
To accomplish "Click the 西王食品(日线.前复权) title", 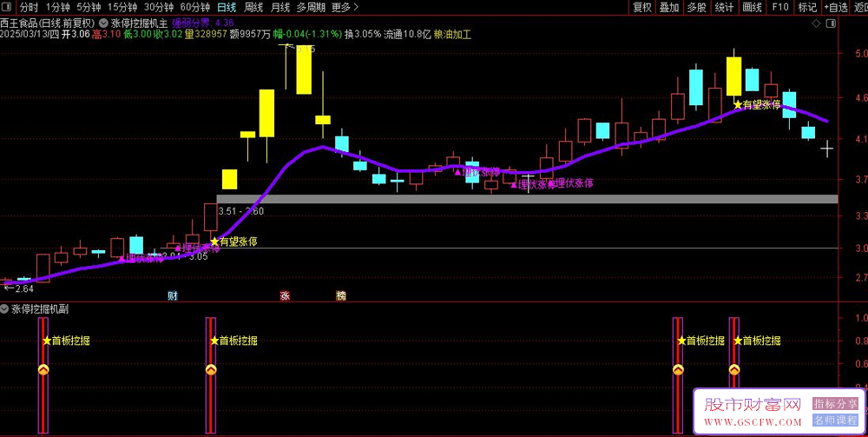I will click(49, 23).
